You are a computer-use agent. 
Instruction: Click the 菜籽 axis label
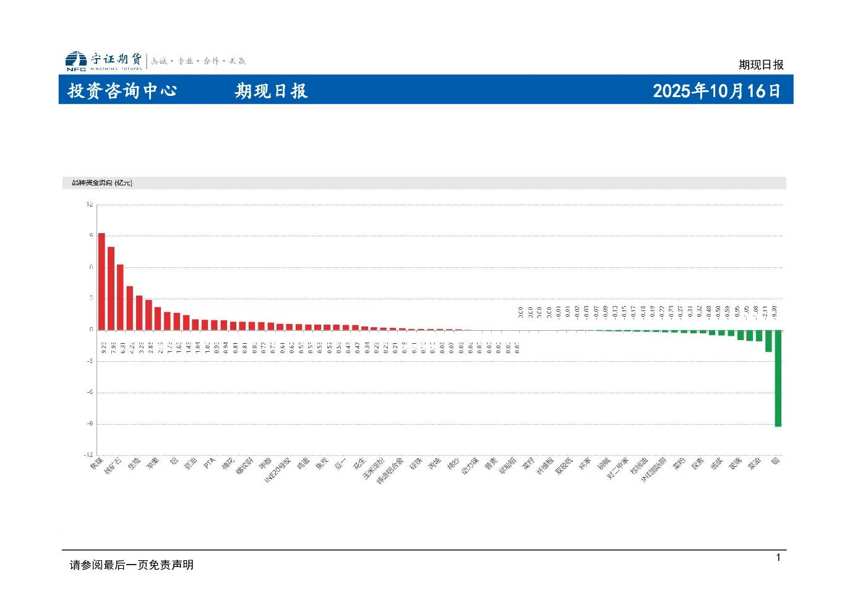pyautogui.click(x=529, y=464)
